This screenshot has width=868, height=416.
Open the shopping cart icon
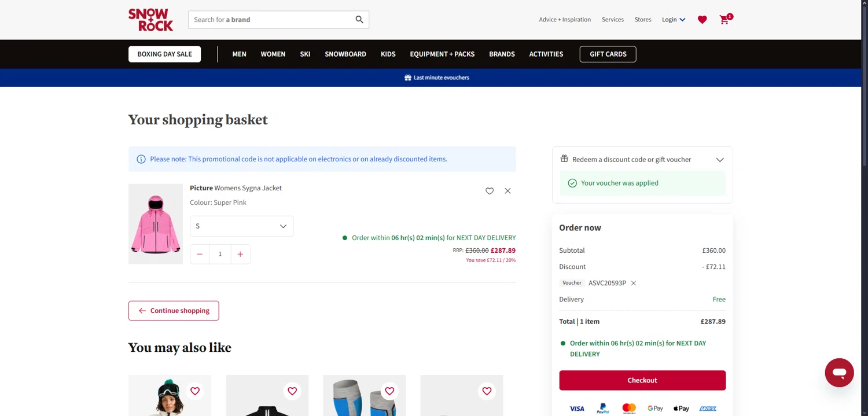click(725, 19)
